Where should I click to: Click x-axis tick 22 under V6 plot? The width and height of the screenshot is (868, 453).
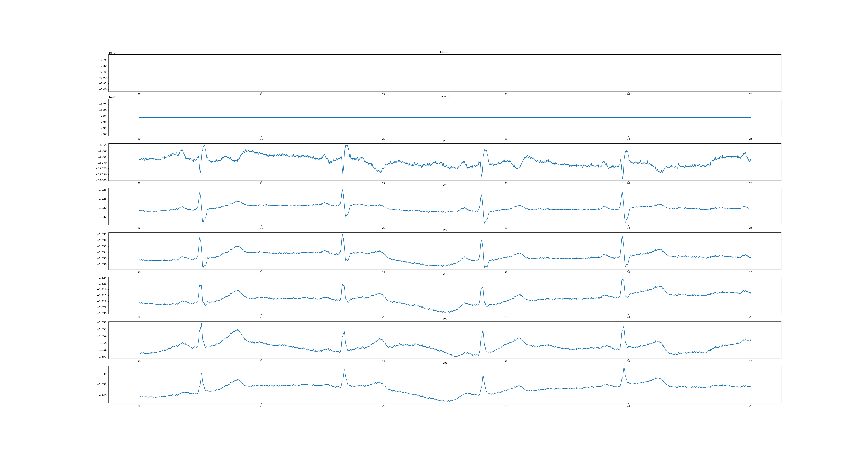(x=384, y=406)
